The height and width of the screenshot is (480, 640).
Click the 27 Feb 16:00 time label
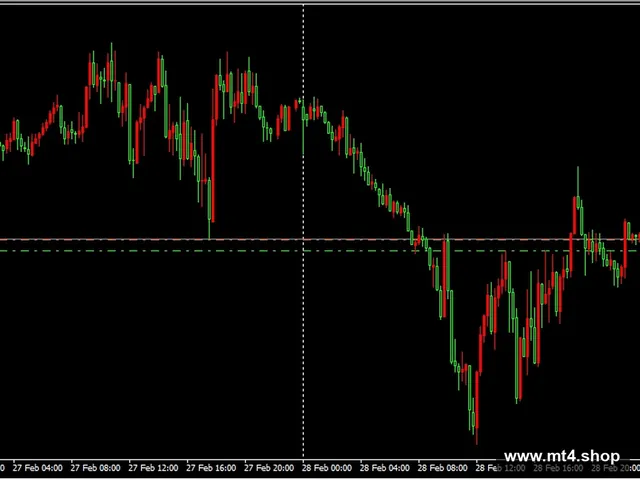211,468
